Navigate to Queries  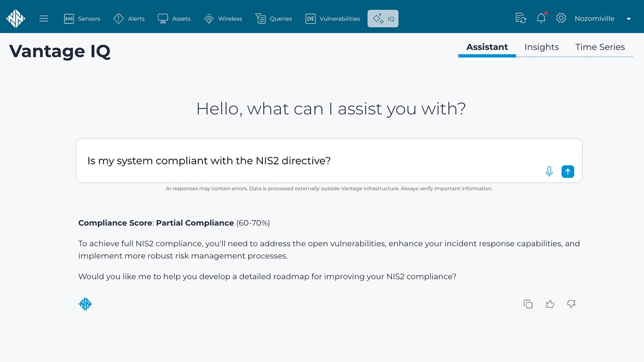click(x=274, y=18)
